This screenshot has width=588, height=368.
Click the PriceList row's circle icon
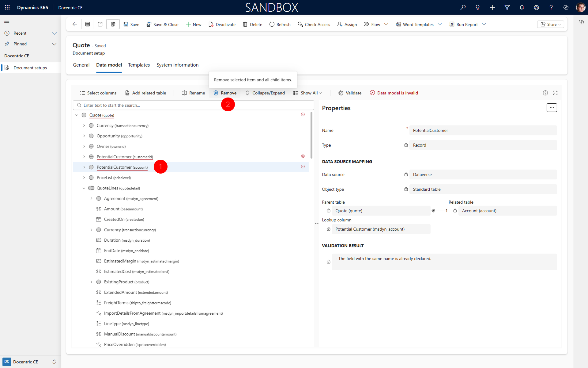[x=91, y=178]
